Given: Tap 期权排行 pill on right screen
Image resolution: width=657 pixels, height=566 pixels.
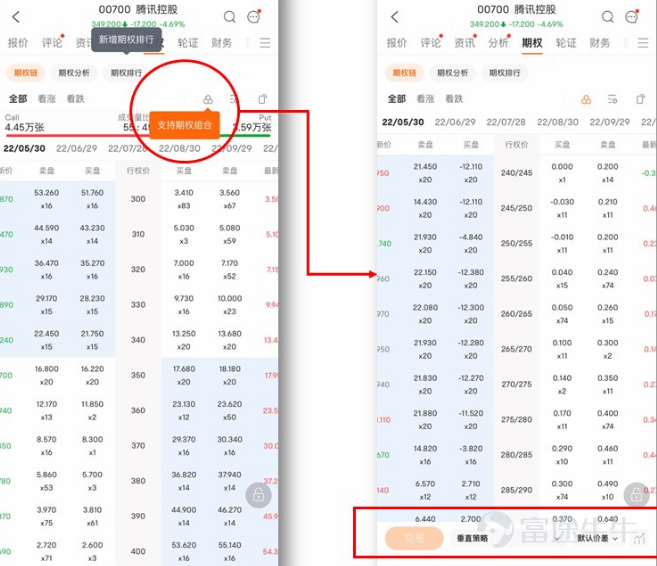Looking at the screenshot, I should pos(505,73).
